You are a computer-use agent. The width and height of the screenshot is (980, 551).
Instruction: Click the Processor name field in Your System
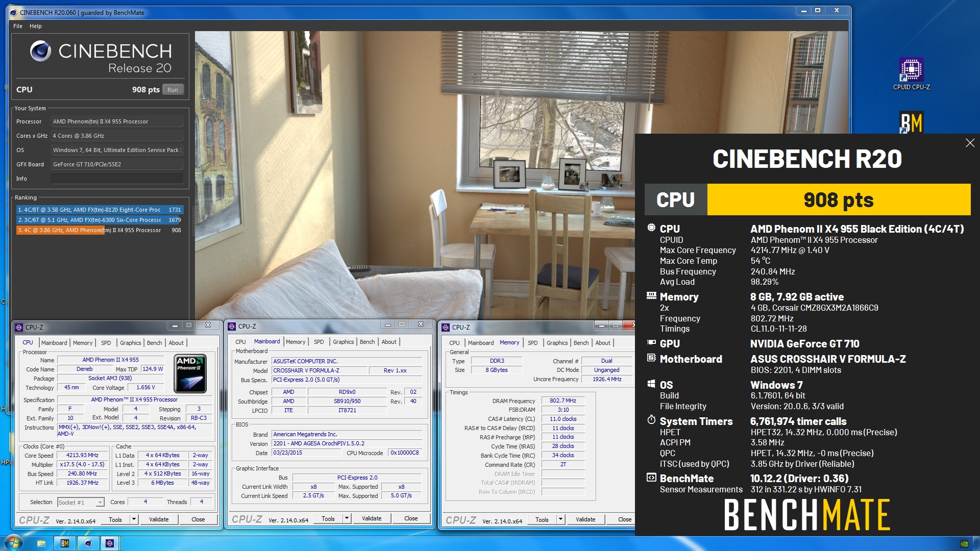click(x=117, y=121)
